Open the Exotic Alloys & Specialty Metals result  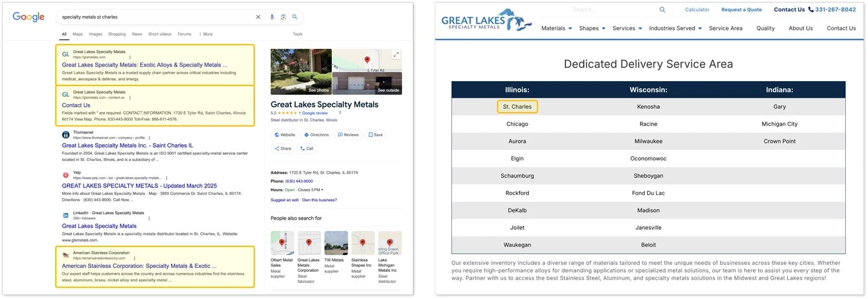(x=144, y=65)
